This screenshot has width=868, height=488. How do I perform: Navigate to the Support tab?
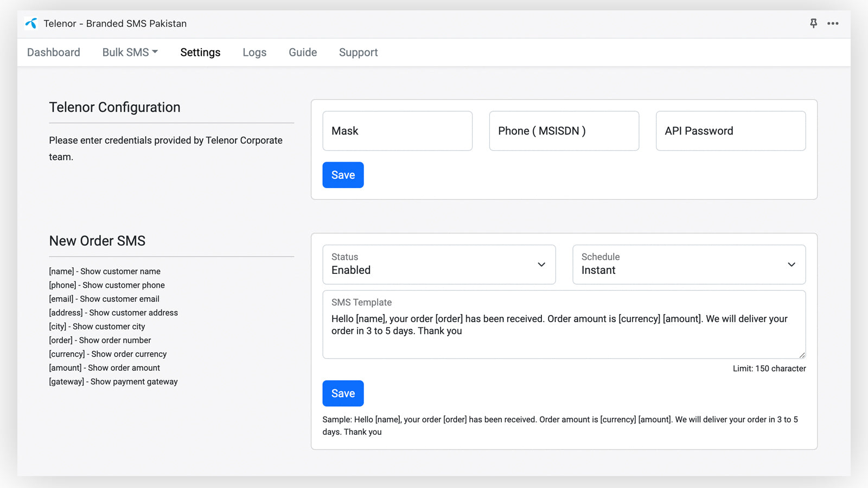[x=358, y=53]
